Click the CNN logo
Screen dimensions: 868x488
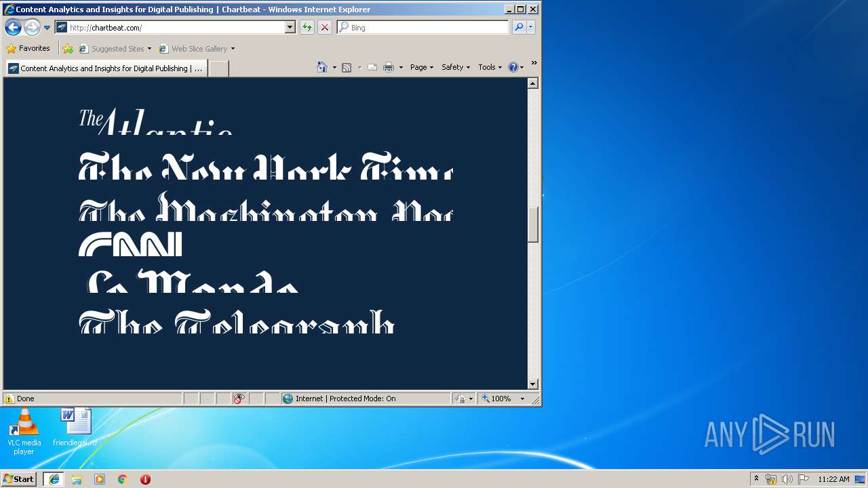[131, 245]
